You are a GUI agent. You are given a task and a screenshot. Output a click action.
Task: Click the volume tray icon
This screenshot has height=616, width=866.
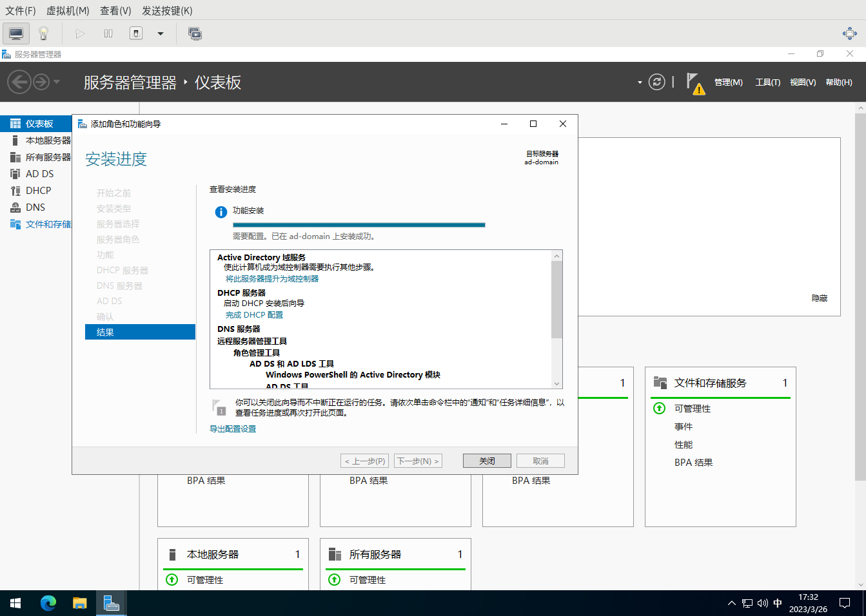click(x=762, y=603)
